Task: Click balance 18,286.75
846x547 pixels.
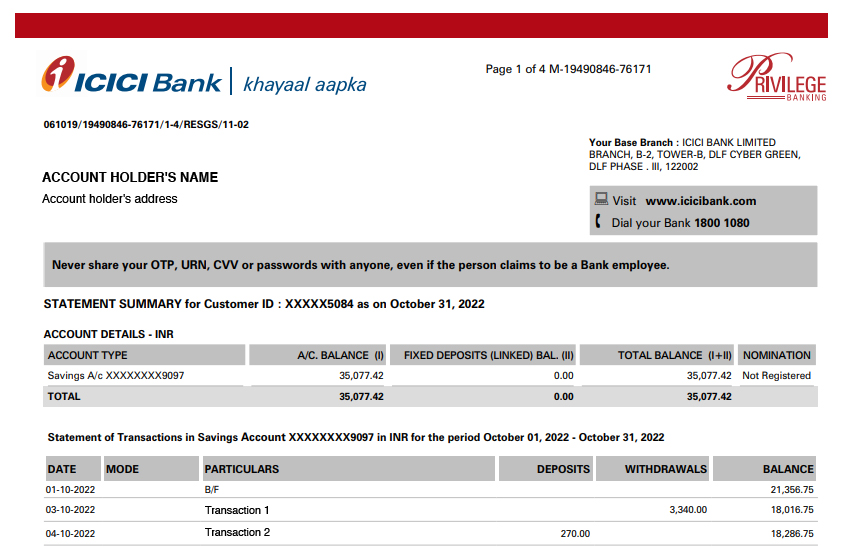Action: click(792, 534)
